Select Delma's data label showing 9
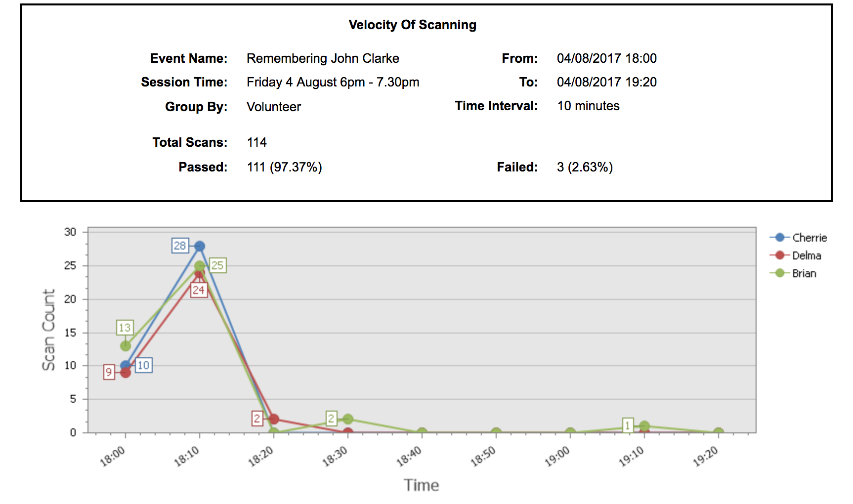Viewport: 853px width, 504px height. coord(109,372)
